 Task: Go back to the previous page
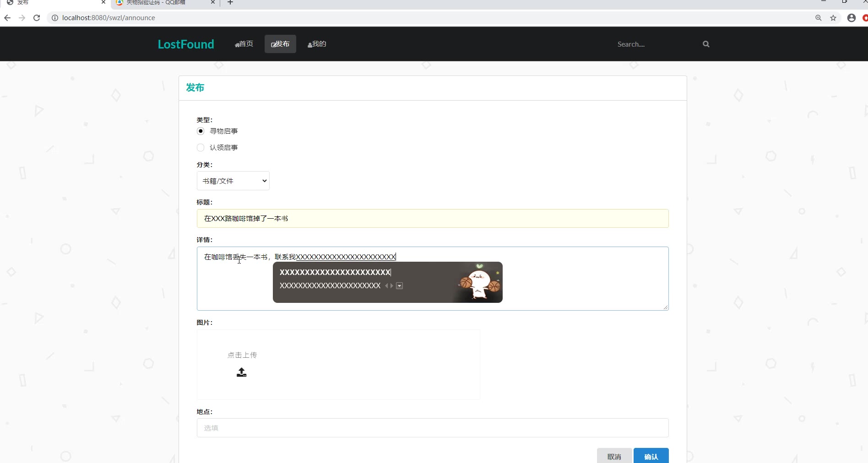[7, 18]
